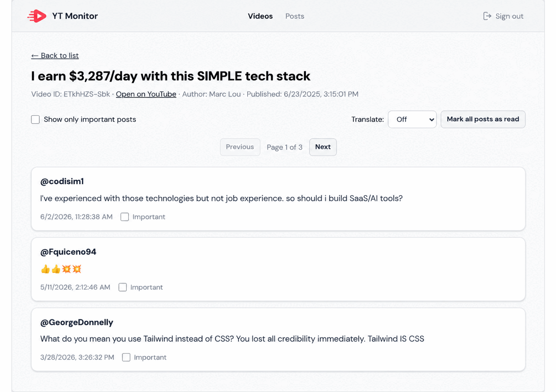
Task: Click Mark all posts as read
Action: pyautogui.click(x=483, y=119)
